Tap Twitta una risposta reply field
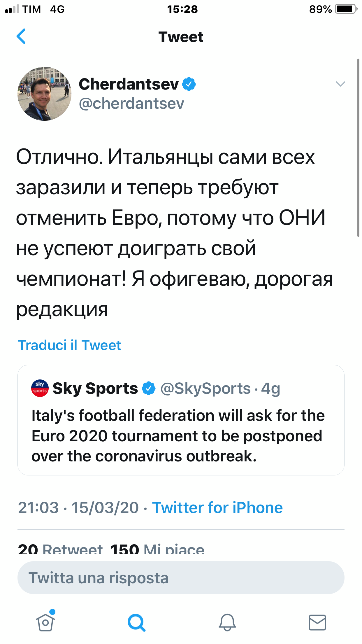 click(181, 578)
